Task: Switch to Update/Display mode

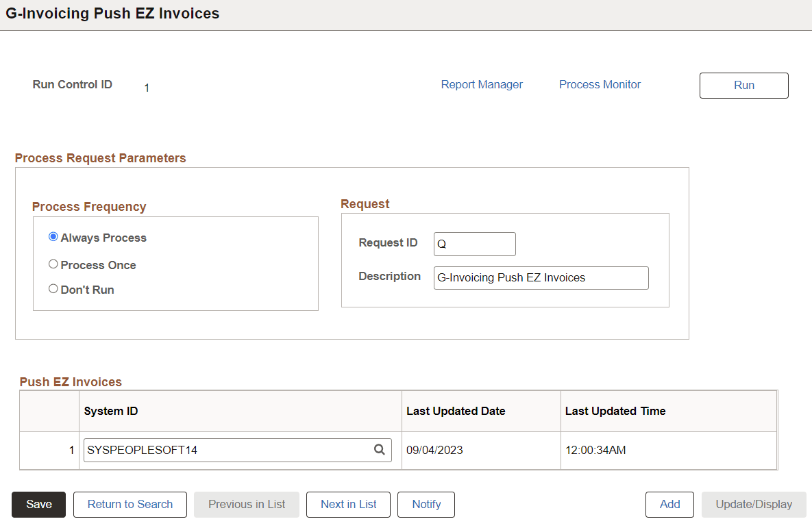Action: click(x=753, y=504)
